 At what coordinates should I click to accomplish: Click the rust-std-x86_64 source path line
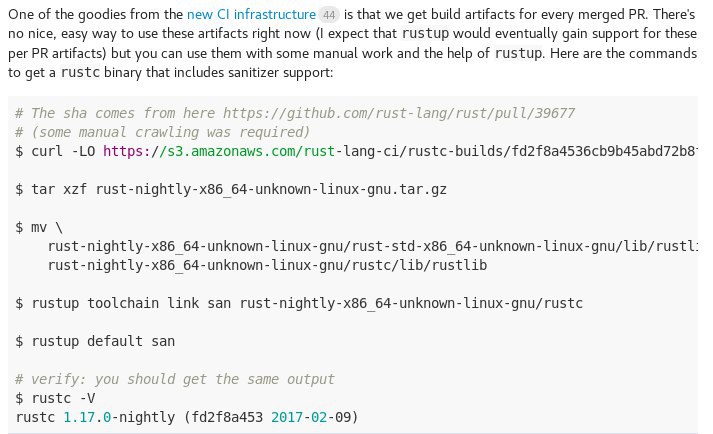[372, 246]
